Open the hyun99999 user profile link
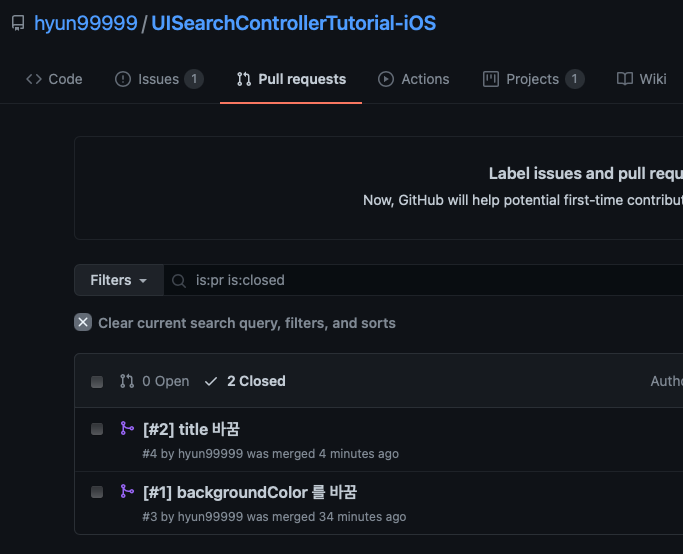Viewport: 683px width, 554px height. 86,23
